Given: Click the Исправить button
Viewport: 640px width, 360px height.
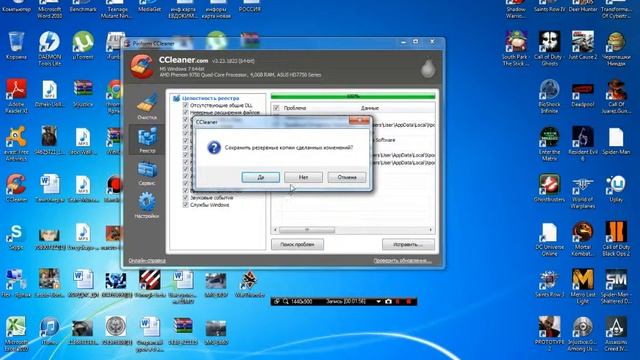Looking at the screenshot, I should [408, 244].
